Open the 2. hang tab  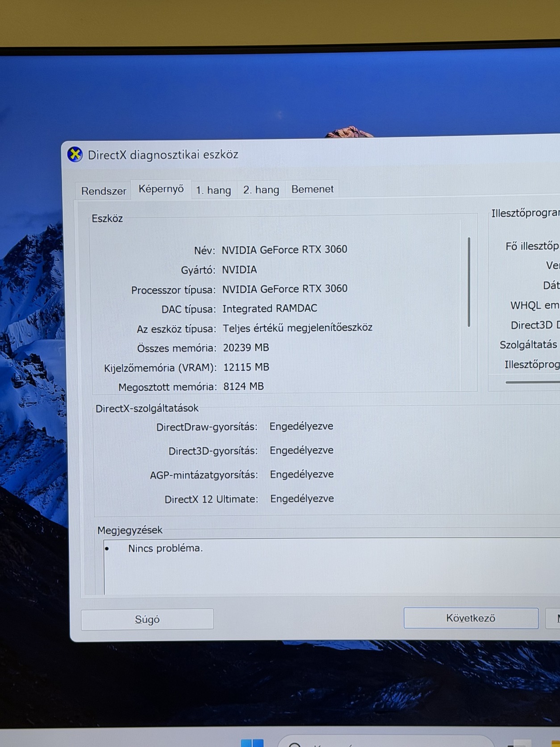[261, 190]
